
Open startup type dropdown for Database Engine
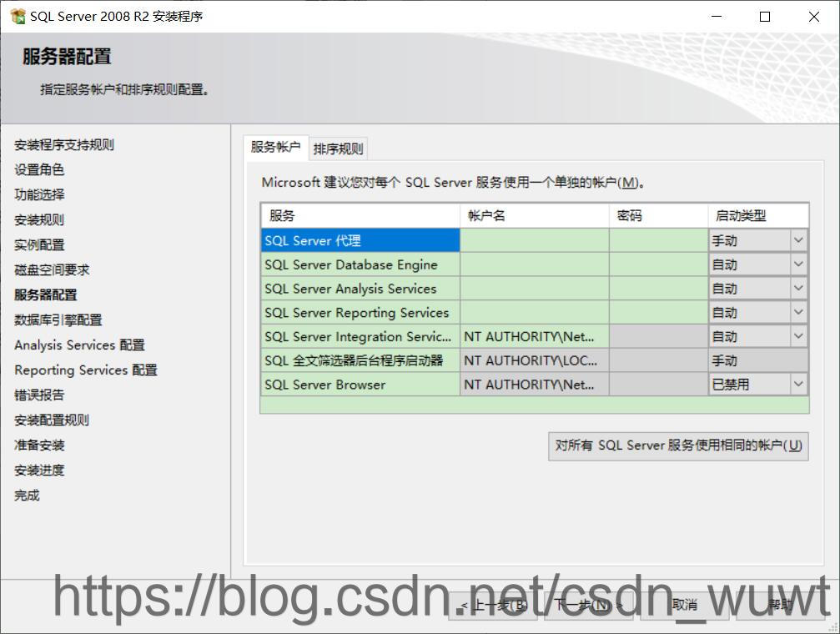(x=798, y=264)
